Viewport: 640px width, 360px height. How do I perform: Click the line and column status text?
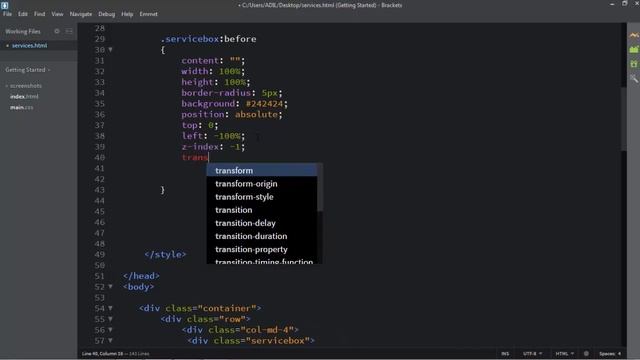116,353
